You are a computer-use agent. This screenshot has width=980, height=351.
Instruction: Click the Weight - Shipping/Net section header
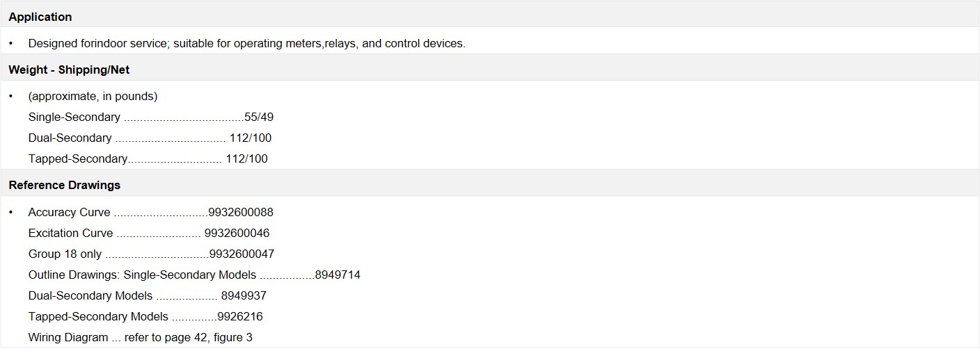69,70
